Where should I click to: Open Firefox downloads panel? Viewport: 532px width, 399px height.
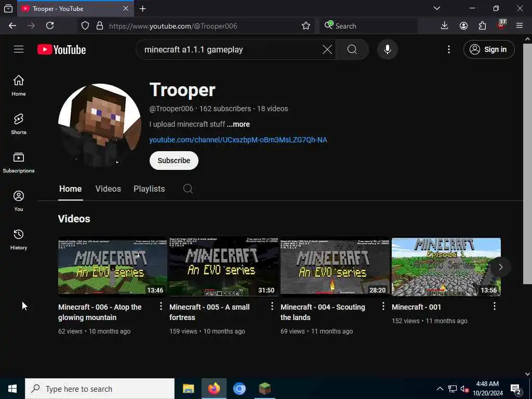(445, 26)
